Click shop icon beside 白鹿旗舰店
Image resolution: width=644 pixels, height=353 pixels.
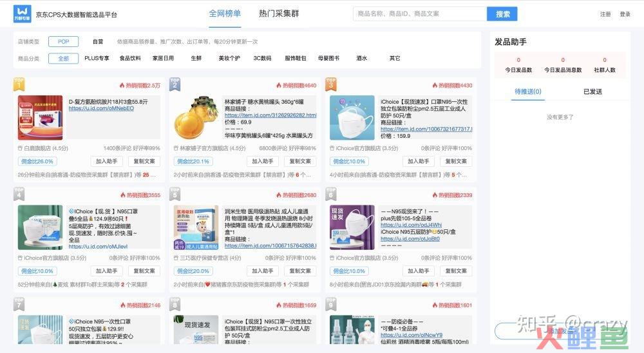pos(20,148)
